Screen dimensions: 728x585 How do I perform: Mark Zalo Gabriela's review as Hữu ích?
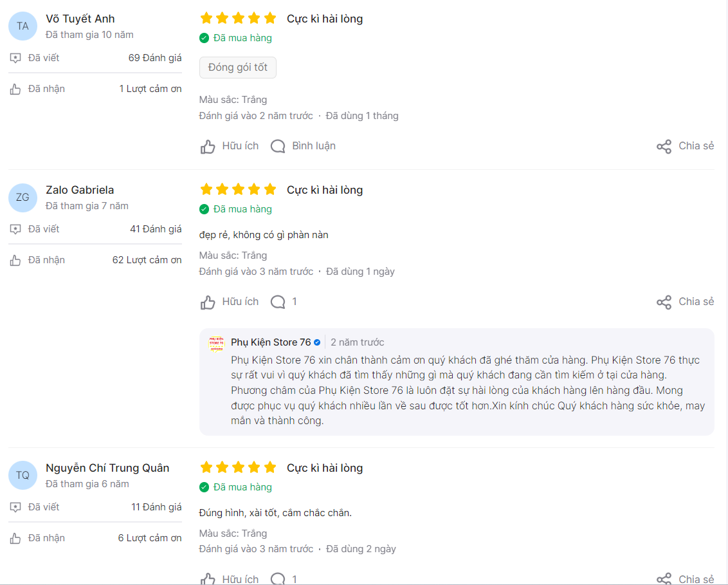230,302
